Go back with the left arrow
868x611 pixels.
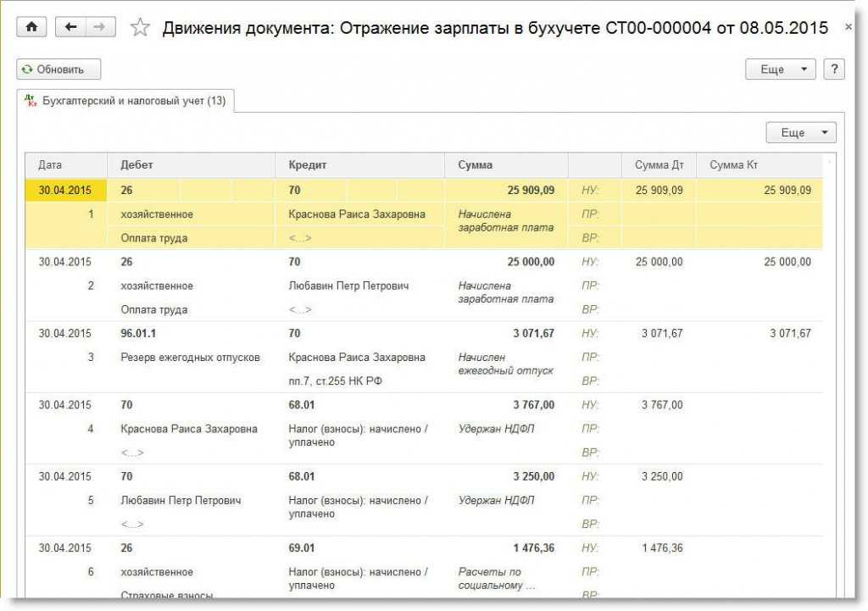(x=70, y=27)
